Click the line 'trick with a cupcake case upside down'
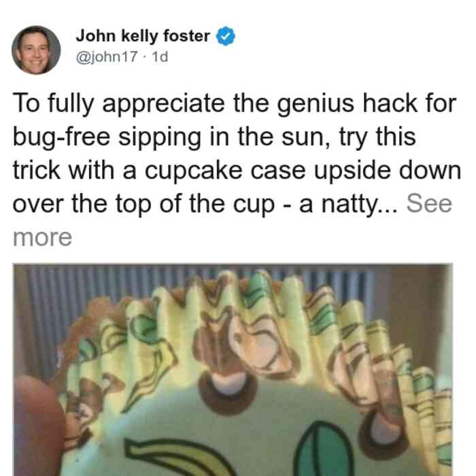 pyautogui.click(x=237, y=171)
